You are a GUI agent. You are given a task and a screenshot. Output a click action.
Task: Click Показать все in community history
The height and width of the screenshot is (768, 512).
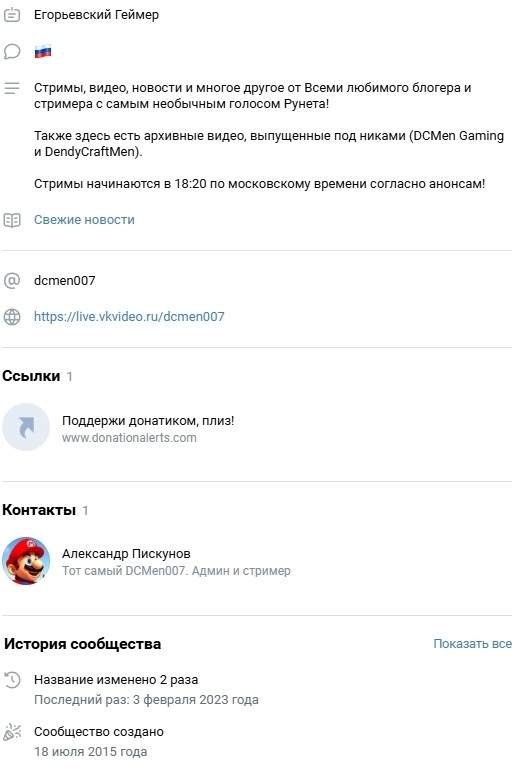coord(472,644)
